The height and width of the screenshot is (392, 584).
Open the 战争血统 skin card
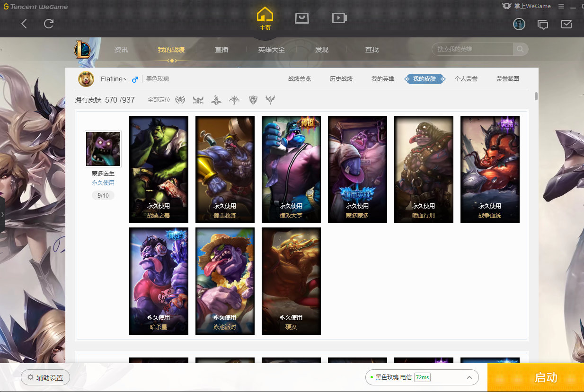pos(490,169)
